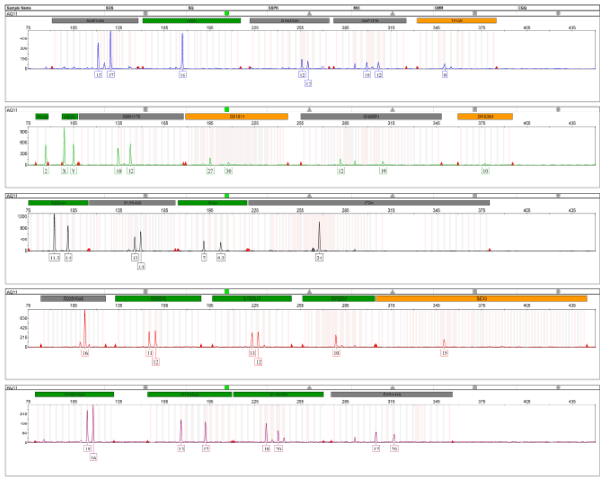The image size is (600, 479).
Task: Click allele label 8 in the blue panel
Action: (445, 75)
